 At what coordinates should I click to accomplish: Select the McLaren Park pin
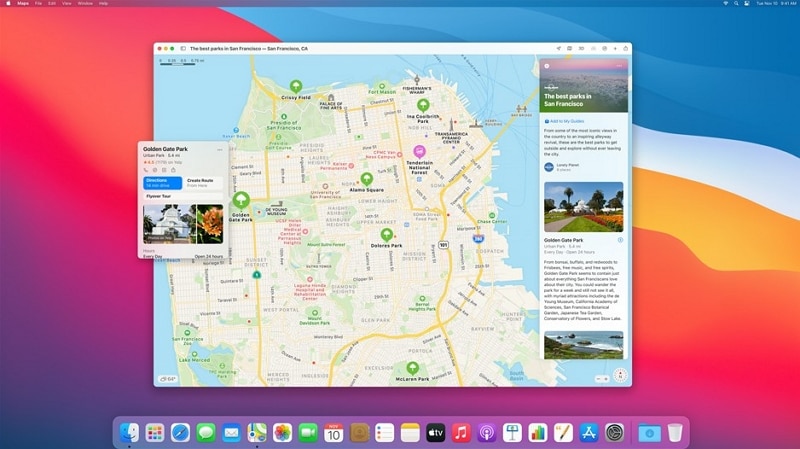click(412, 368)
